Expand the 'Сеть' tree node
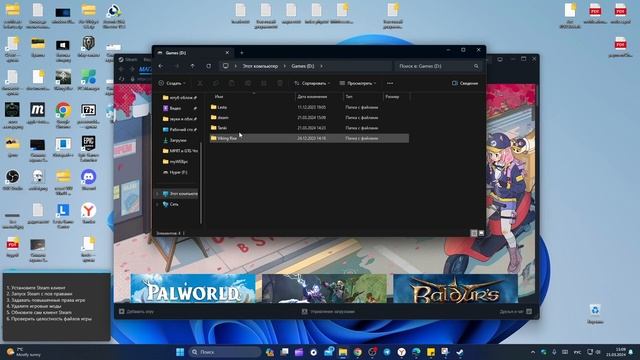Viewport: 640px width, 360px height. tap(157, 204)
